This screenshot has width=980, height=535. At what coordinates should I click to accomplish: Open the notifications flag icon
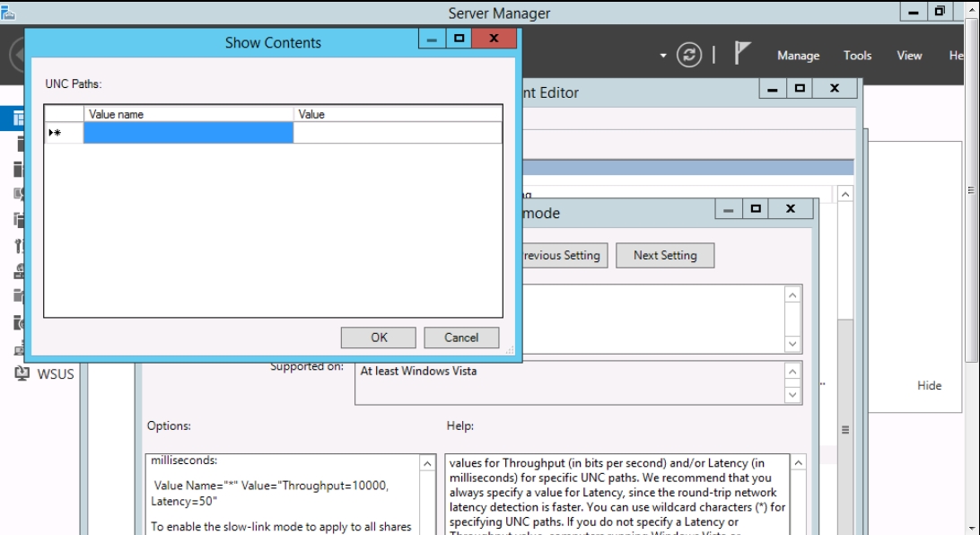[742, 55]
